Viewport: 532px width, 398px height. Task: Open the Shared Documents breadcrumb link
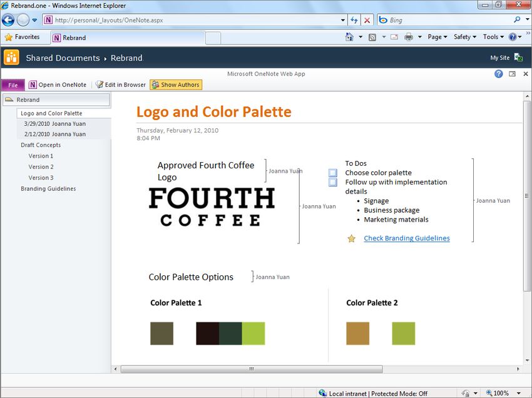pos(63,58)
